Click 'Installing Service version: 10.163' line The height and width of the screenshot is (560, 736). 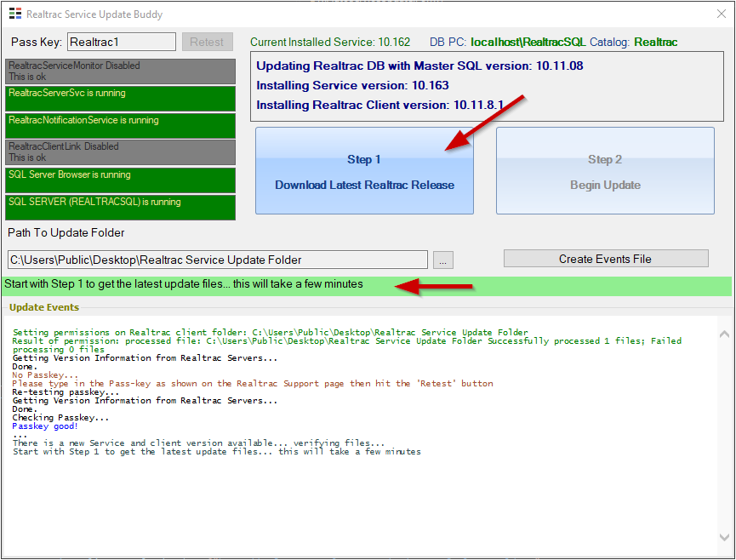click(352, 85)
